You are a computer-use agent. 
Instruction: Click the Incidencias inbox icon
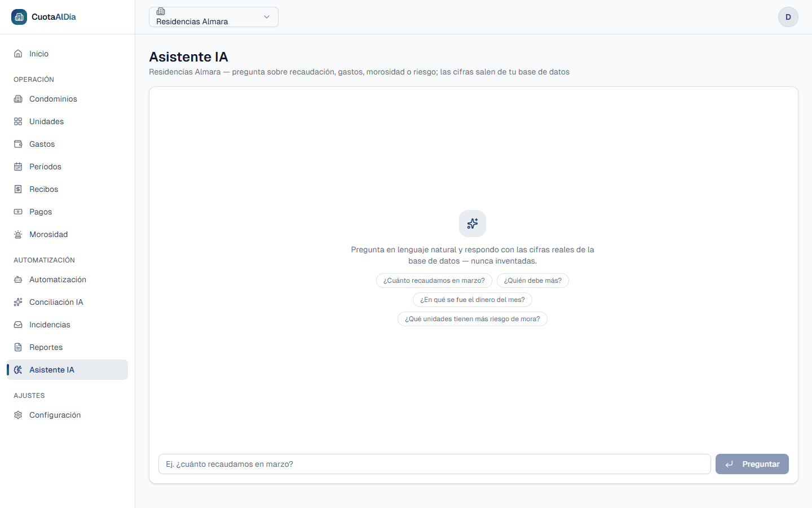18,325
